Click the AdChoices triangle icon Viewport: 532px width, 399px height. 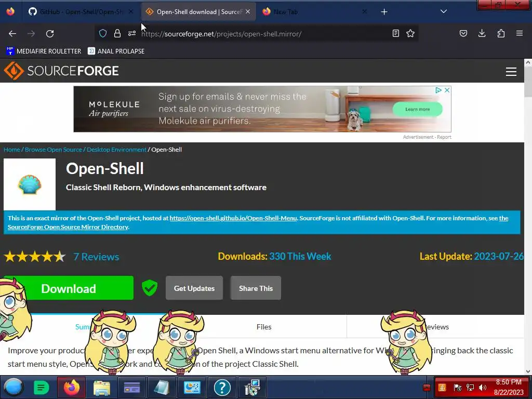coord(438,90)
